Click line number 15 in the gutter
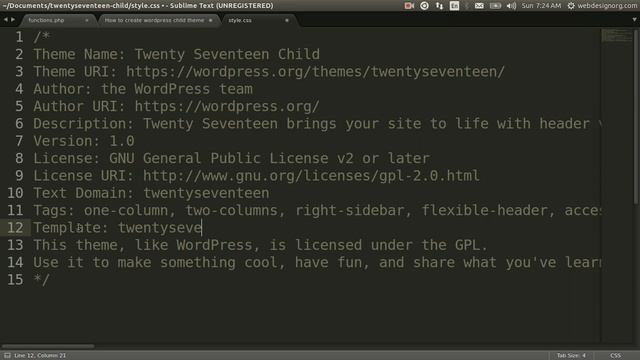This screenshot has height=360, width=640. [15, 280]
